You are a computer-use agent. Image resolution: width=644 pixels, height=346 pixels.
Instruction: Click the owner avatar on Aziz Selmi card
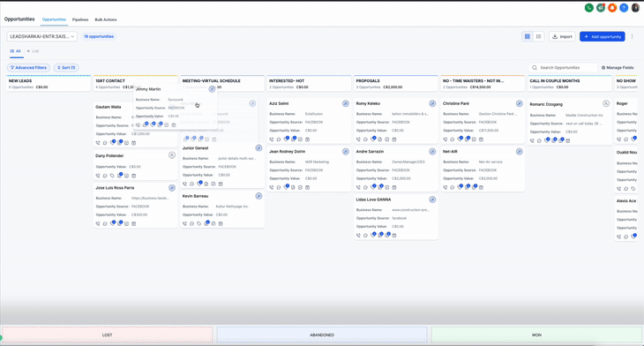[346, 103]
